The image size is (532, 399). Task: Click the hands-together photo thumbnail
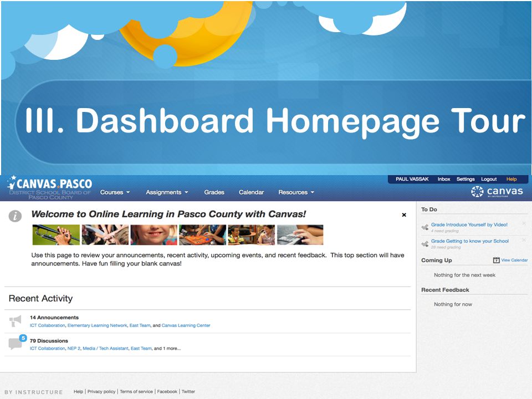click(x=105, y=235)
